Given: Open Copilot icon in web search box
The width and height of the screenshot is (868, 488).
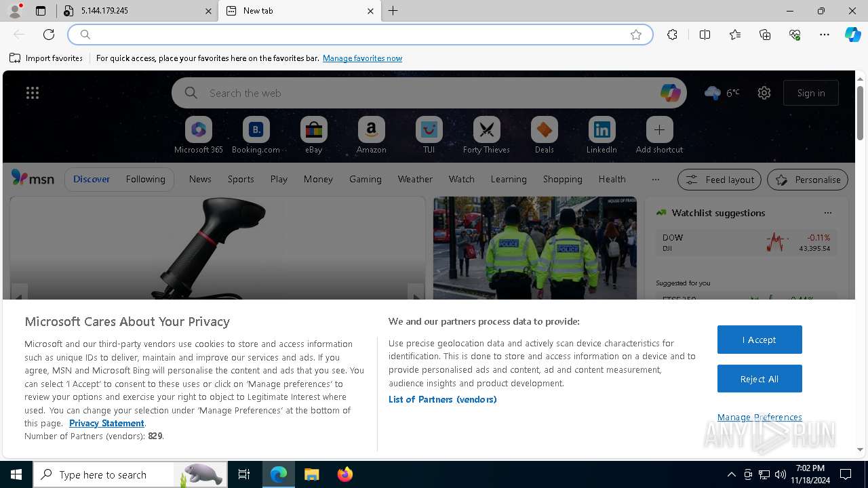Looking at the screenshot, I should click(670, 93).
